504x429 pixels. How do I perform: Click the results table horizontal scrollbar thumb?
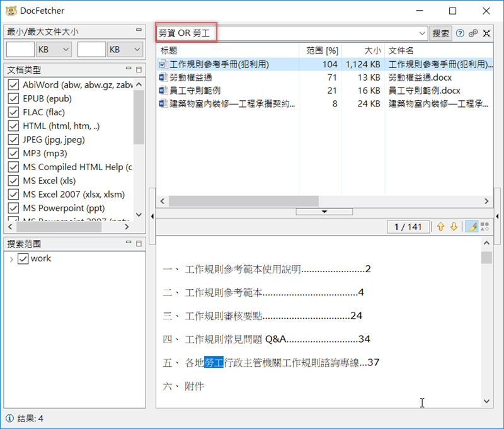[244, 201]
